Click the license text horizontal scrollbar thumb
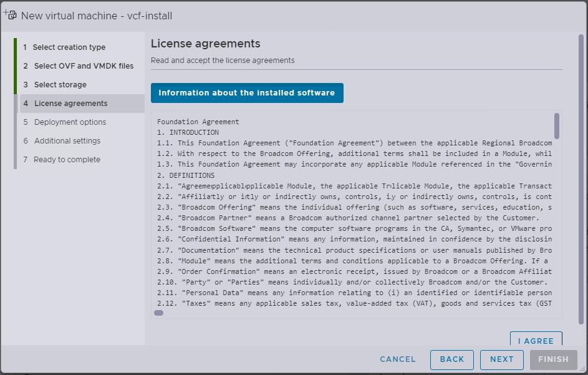Viewport: 588px width, 375px height. pos(158,313)
